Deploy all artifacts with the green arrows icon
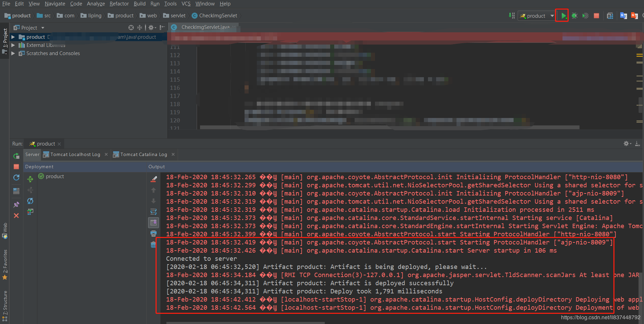This screenshot has height=324, width=644. (x=30, y=179)
